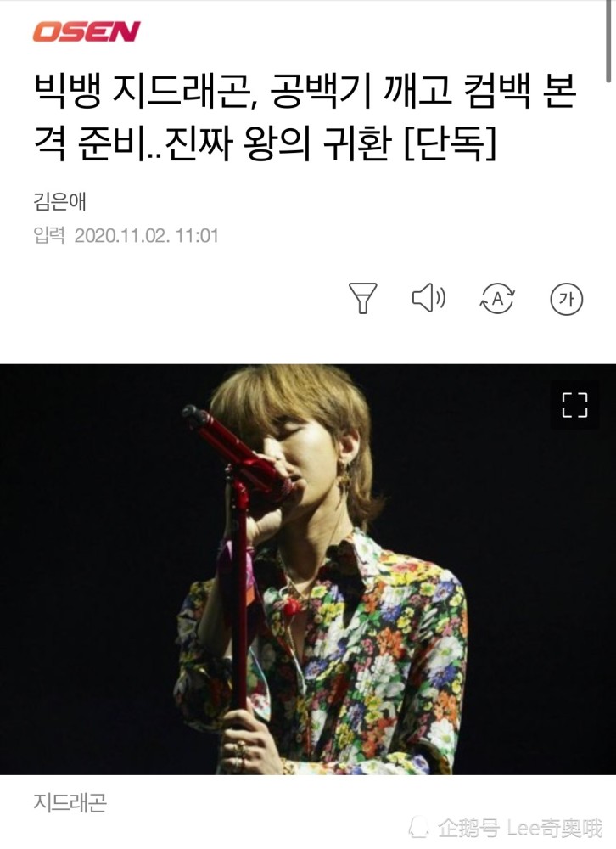Click the page scrollbar at the right edge
616x849 pixels.
(x=609, y=41)
